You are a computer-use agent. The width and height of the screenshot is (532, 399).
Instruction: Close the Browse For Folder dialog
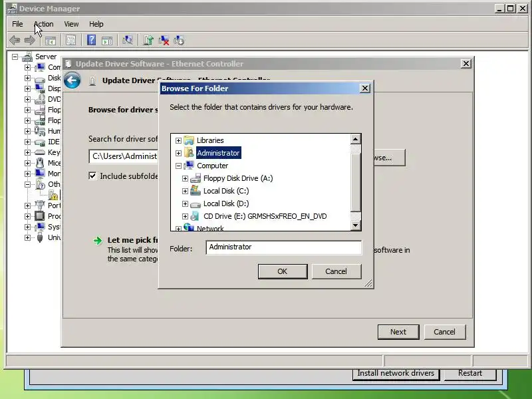pyautogui.click(x=364, y=88)
